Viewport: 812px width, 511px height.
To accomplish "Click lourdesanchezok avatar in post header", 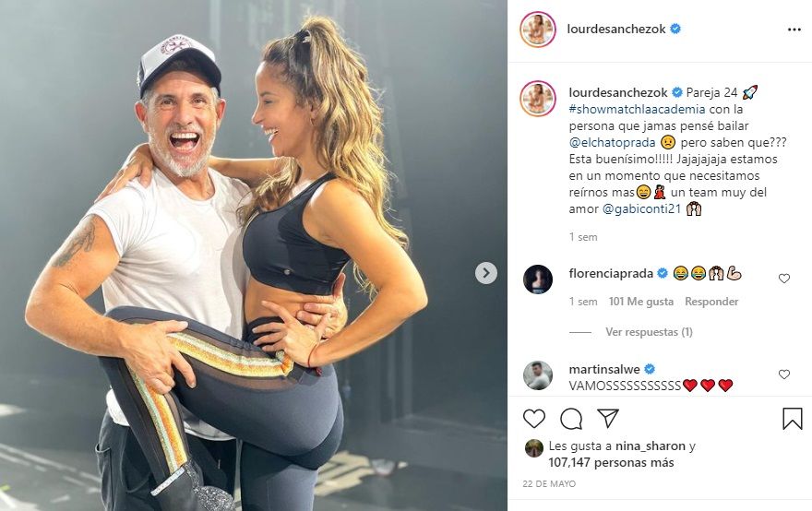I will point(538,30).
